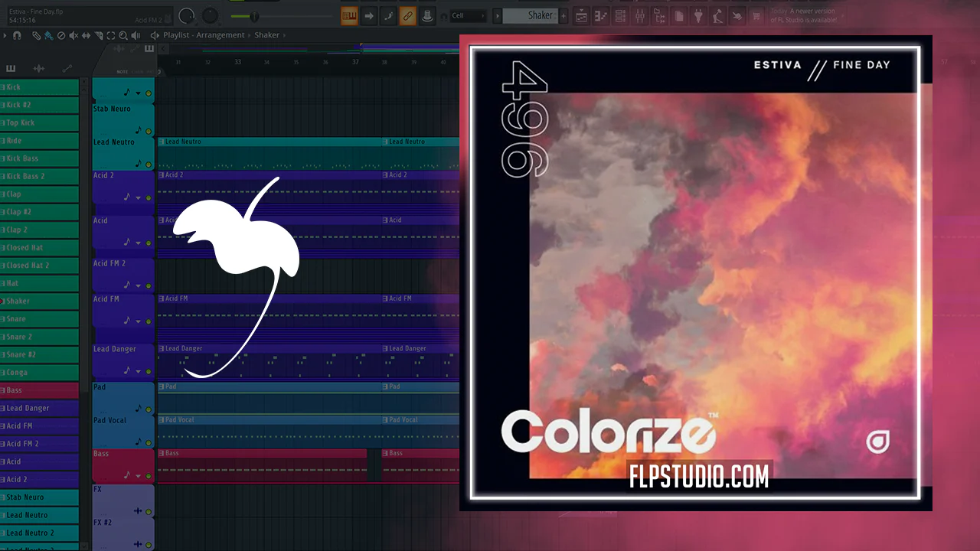Click the plug icon in top toolbar

[x=698, y=15]
